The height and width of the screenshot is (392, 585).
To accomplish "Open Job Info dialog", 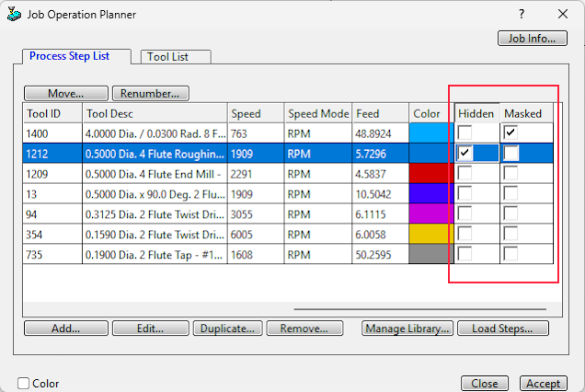I will pos(533,38).
